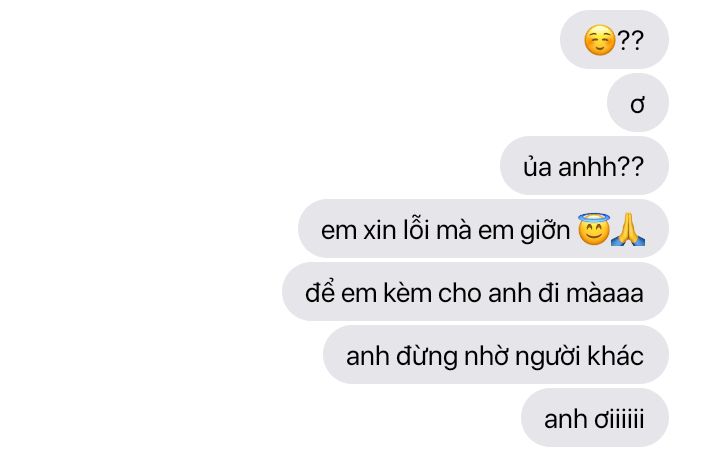Select the 'anh đừng nhờ người khác' bubble

(x=495, y=355)
